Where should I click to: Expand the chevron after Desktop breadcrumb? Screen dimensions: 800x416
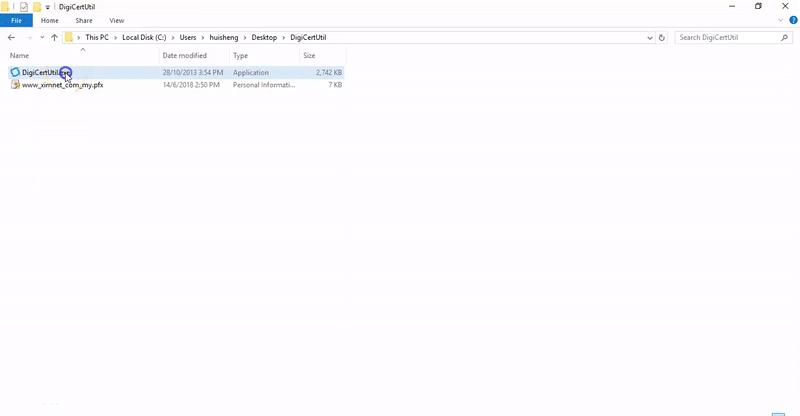[284, 37]
